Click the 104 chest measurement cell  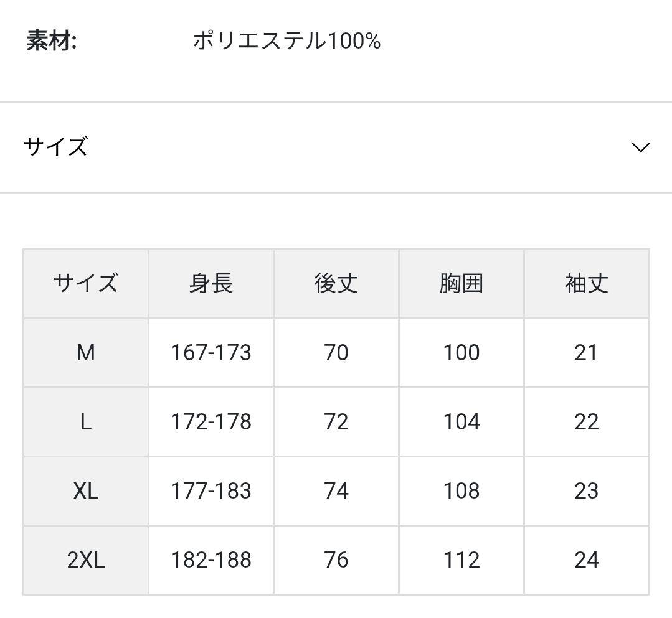point(461,422)
